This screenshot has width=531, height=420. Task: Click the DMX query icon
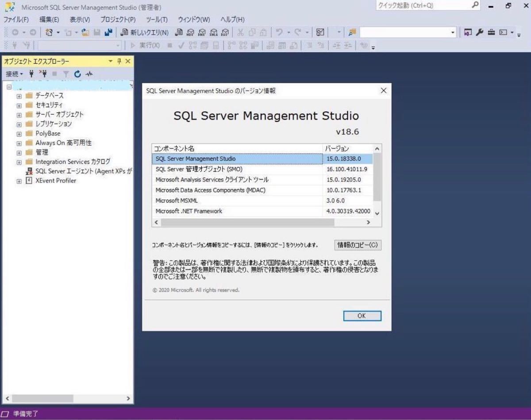[202, 32]
